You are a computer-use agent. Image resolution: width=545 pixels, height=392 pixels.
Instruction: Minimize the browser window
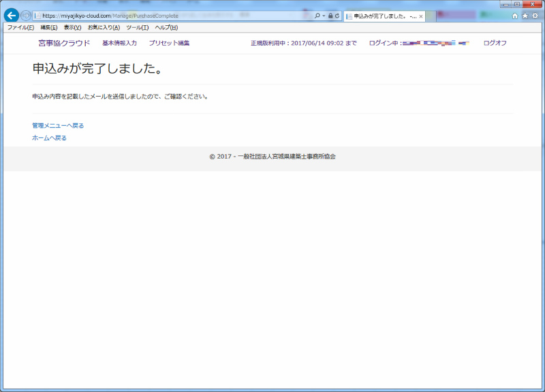506,4
